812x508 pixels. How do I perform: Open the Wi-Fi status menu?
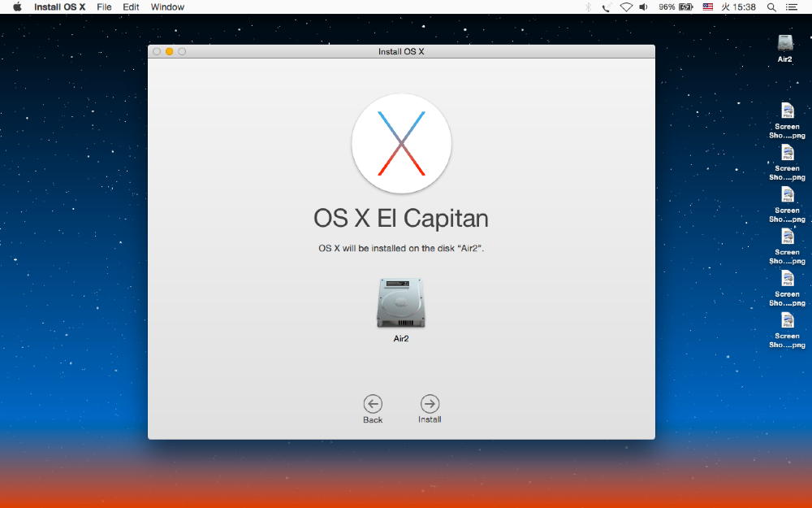[626, 7]
